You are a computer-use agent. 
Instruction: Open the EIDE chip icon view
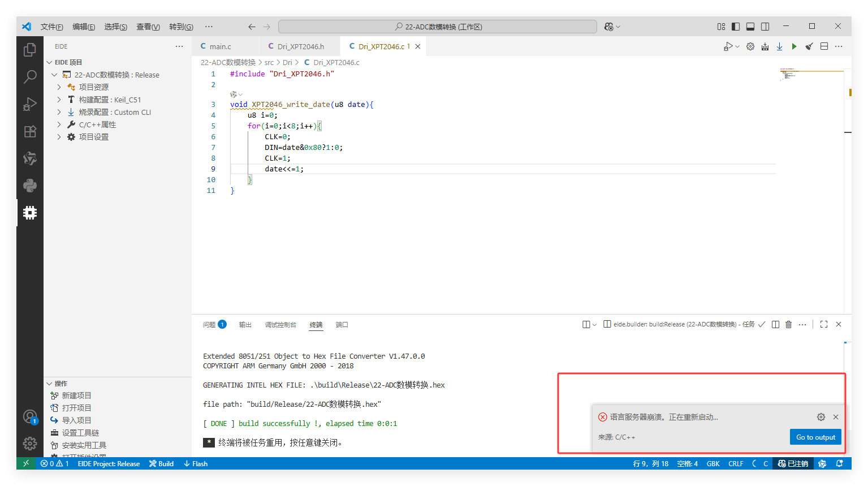point(30,213)
